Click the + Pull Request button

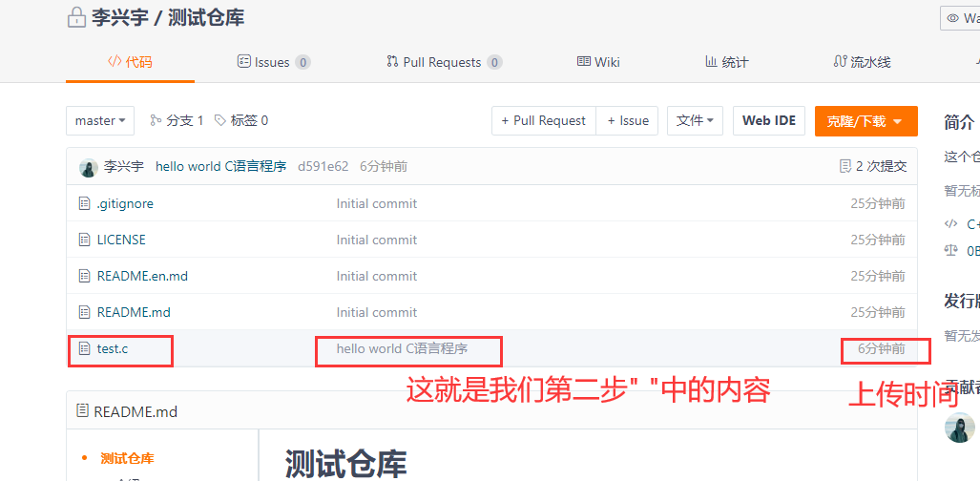(544, 120)
